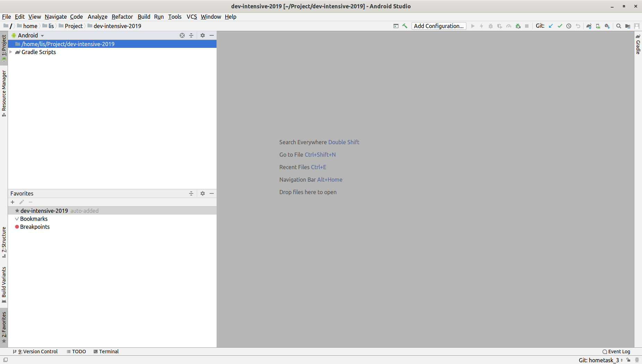The image size is (642, 364).
Task: Select dev-intensive-2019 auto-added favorites row
Action: (x=112, y=211)
